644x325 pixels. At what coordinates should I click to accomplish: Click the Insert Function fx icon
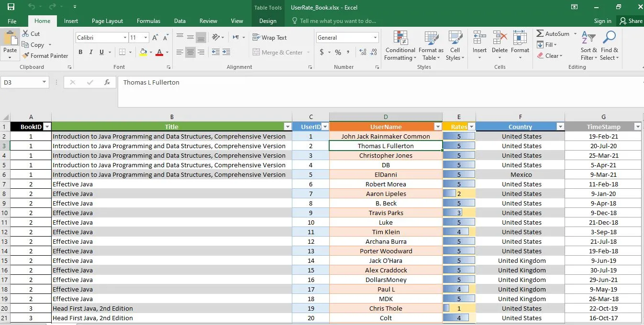107,82
